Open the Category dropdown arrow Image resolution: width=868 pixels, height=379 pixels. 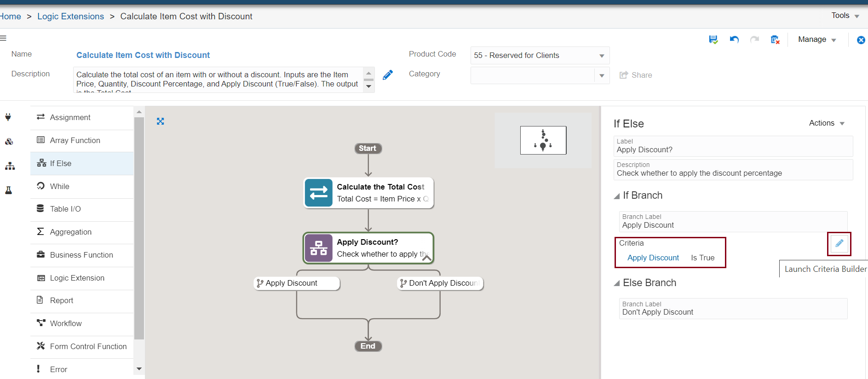[602, 75]
